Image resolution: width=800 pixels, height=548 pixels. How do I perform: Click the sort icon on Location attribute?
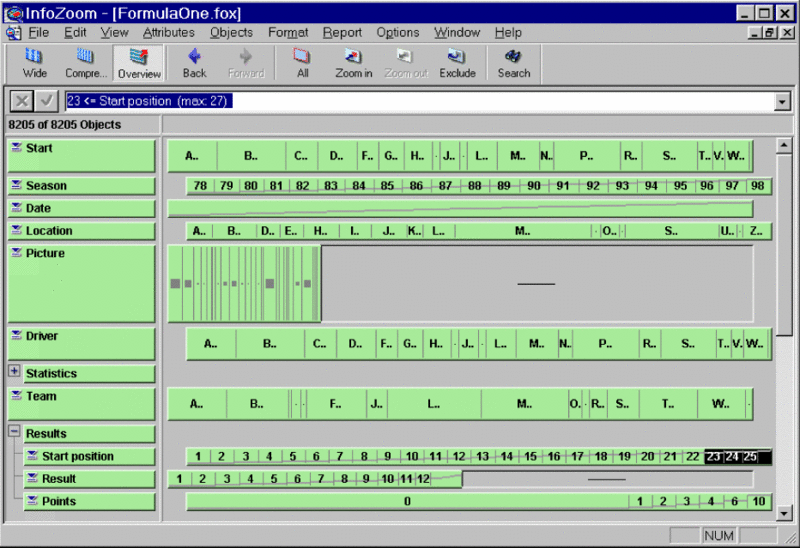pyautogui.click(x=17, y=230)
